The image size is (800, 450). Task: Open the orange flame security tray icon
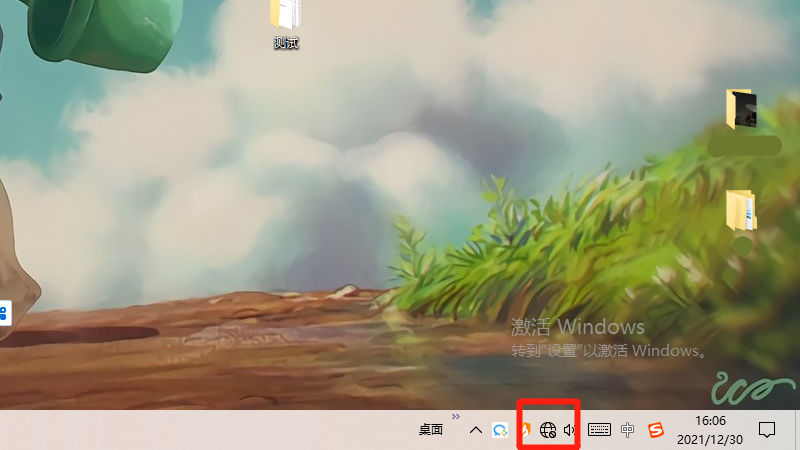pyautogui.click(x=525, y=430)
